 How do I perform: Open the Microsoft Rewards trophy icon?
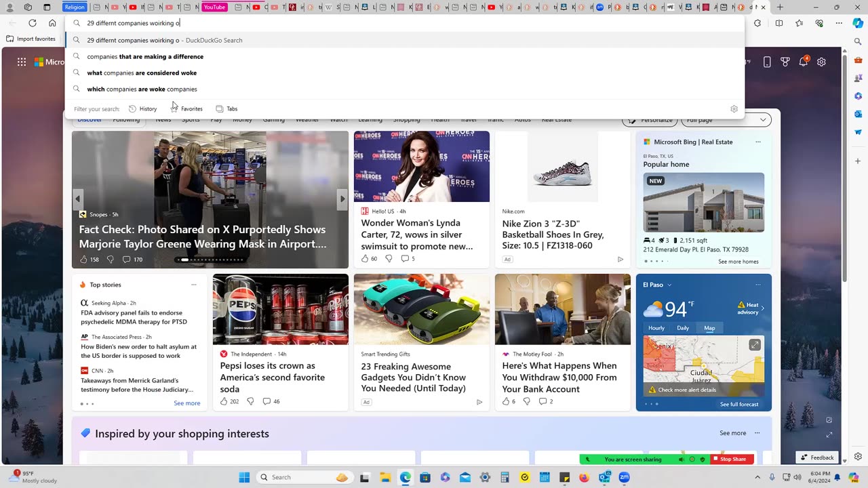[785, 62]
